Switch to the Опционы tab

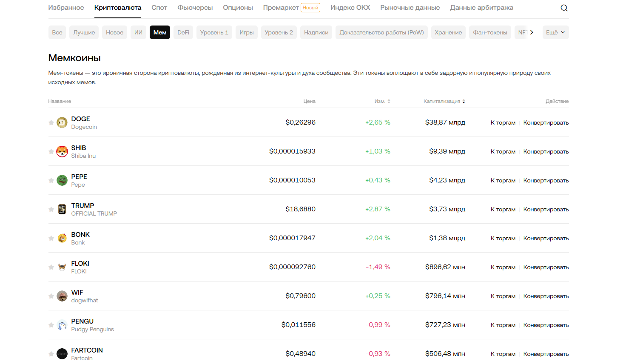coord(238,8)
